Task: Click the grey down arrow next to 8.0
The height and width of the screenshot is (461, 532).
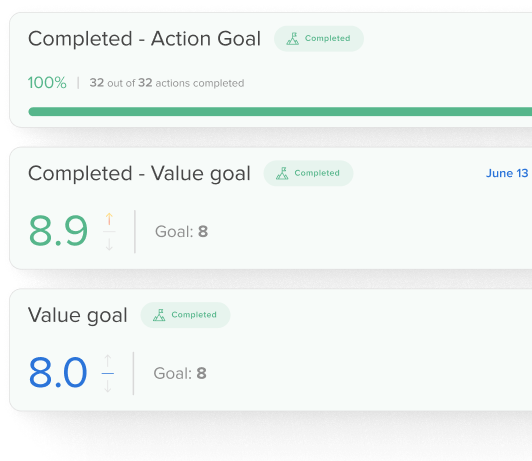Action: click(x=108, y=386)
